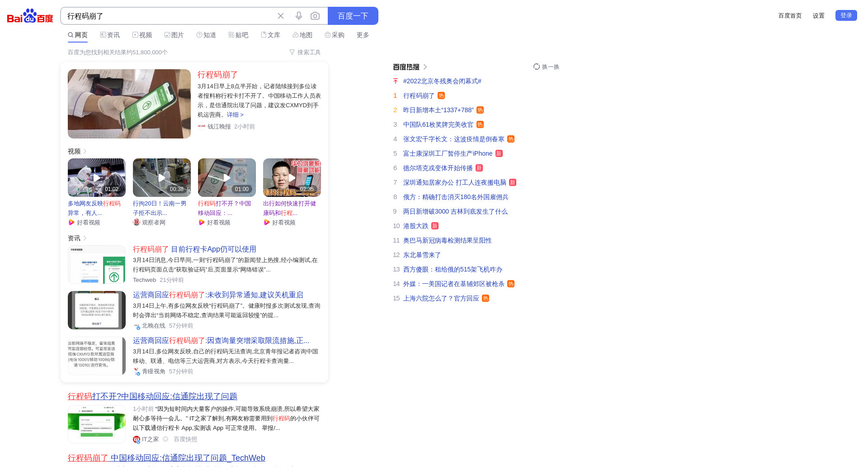Click the IT之家 source icon
The image size is (868, 467).
pos(137,439)
